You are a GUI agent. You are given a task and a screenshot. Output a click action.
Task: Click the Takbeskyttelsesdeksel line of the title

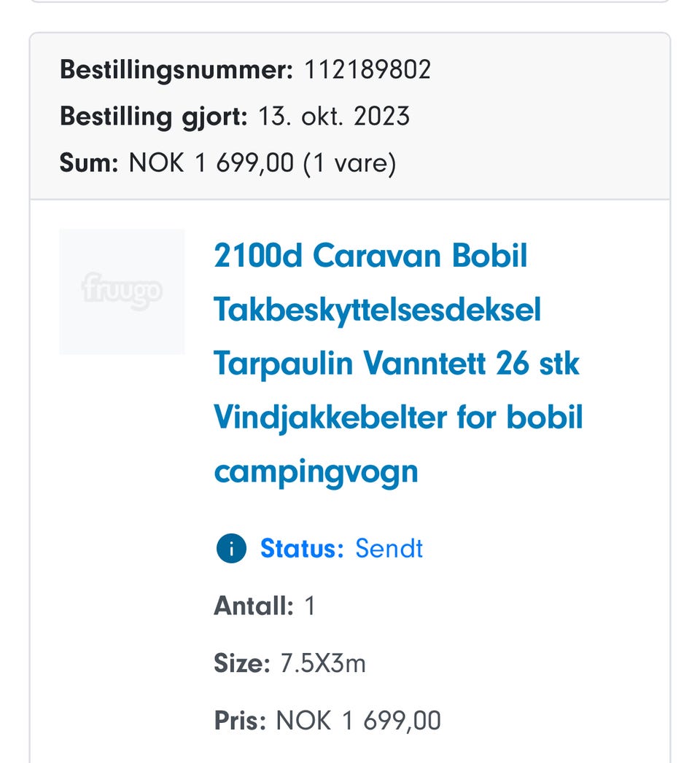point(377,310)
